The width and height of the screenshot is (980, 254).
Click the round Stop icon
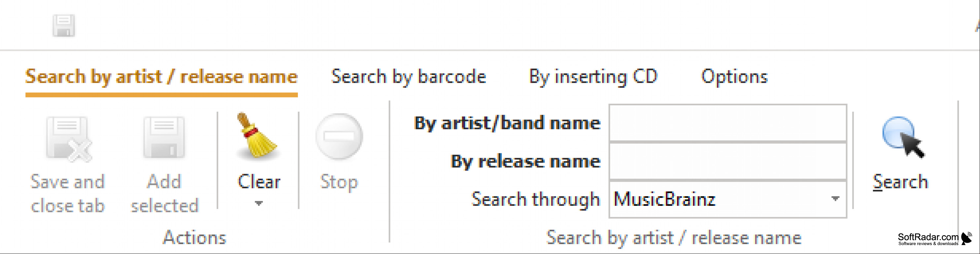339,136
